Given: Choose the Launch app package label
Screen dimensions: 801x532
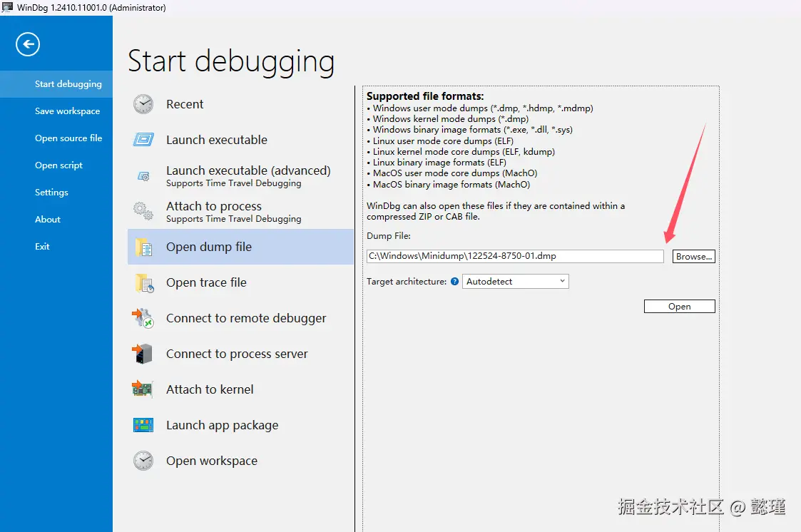Looking at the screenshot, I should pyautogui.click(x=223, y=425).
